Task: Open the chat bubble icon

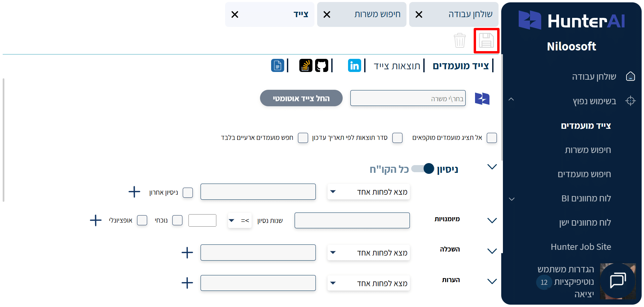Action: click(x=617, y=280)
